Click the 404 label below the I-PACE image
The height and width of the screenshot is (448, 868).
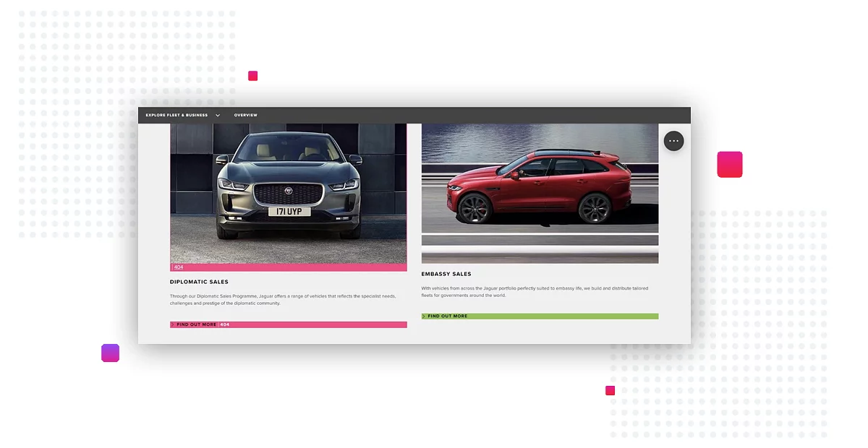point(179,267)
